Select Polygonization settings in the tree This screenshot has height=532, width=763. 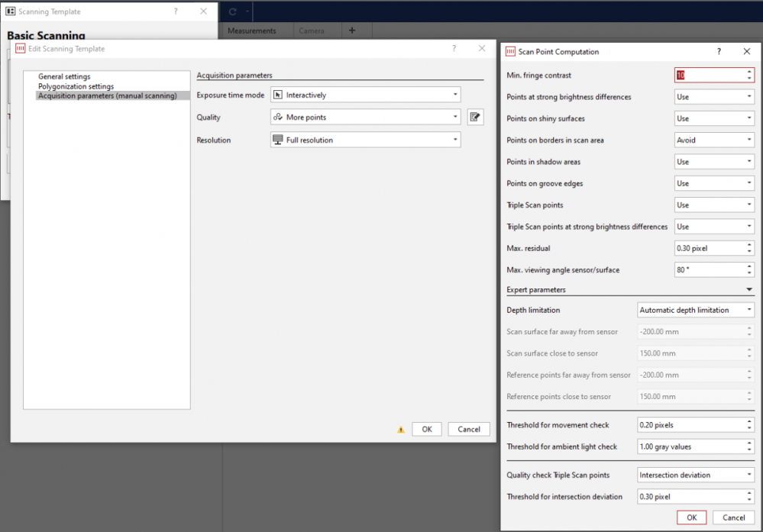pos(76,86)
